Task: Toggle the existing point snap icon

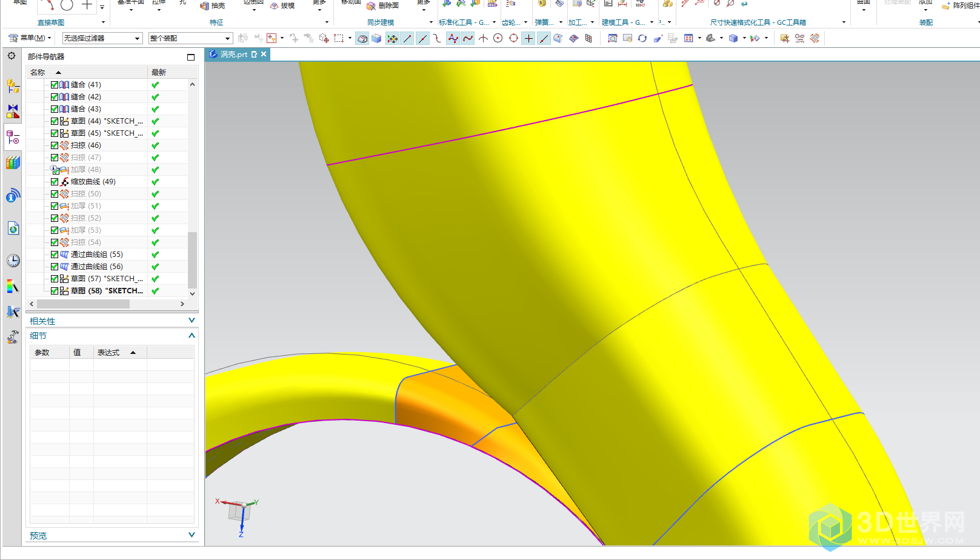Action: click(x=528, y=39)
